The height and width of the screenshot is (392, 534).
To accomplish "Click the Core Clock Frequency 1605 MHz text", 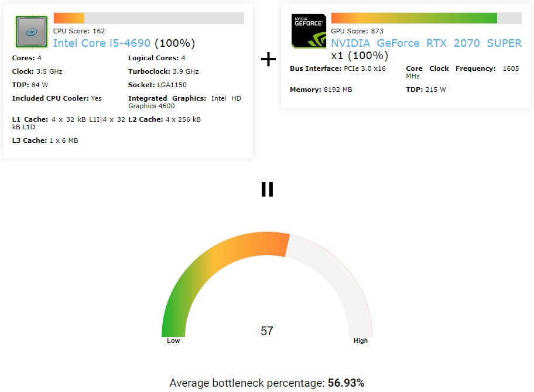I will (463, 72).
